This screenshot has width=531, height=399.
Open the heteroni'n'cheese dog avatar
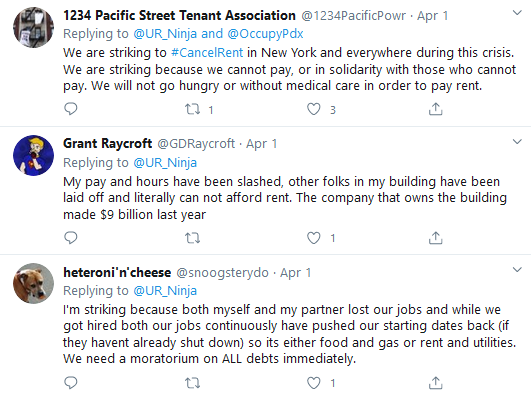(33, 284)
